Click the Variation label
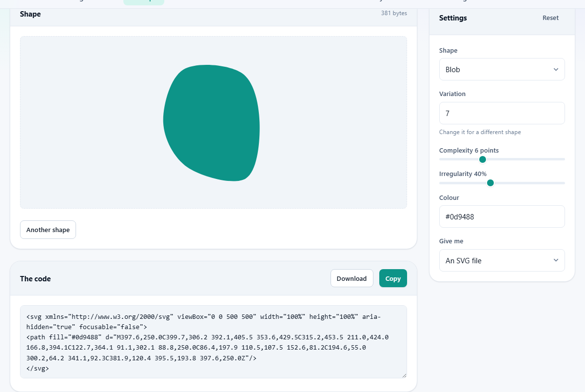The image size is (585, 392). (452, 94)
